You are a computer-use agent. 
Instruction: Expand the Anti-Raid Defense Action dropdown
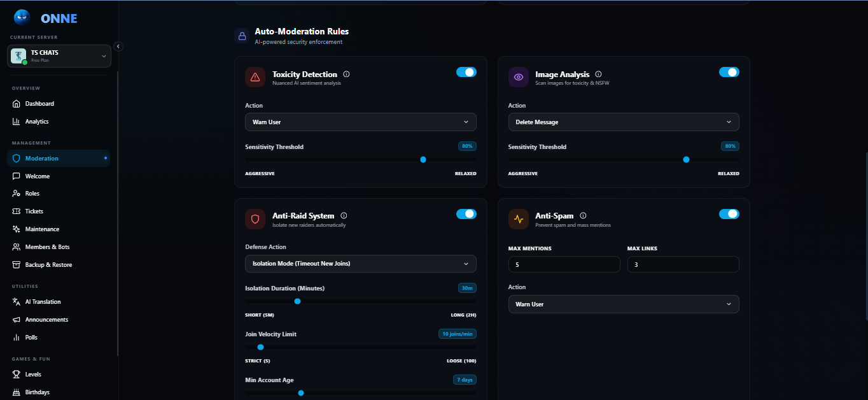click(x=360, y=264)
